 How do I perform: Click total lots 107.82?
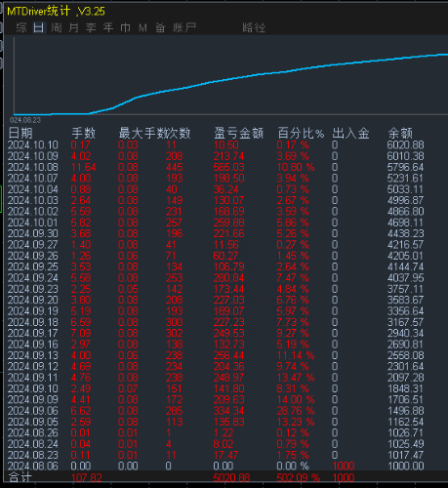coord(87,477)
